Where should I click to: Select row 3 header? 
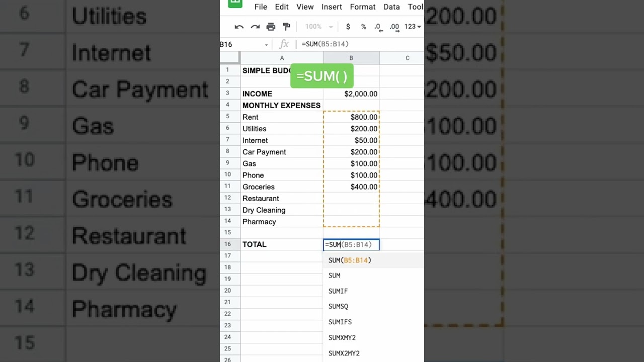tap(230, 94)
